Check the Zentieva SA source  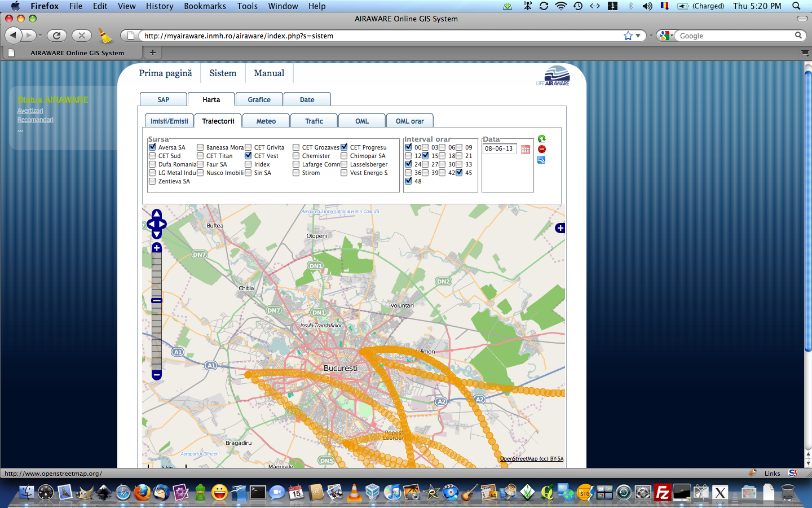click(152, 181)
